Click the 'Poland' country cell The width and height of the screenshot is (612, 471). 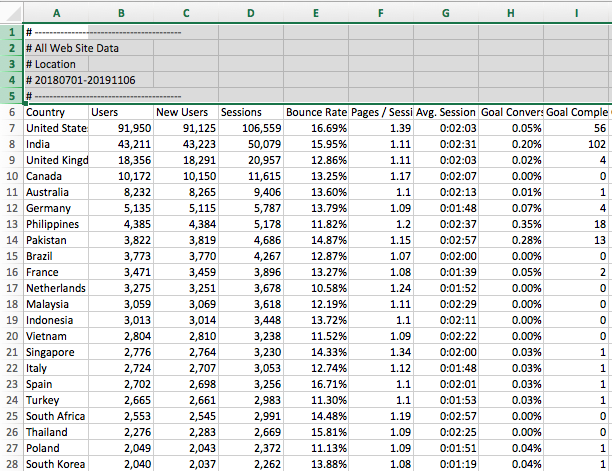click(56, 448)
